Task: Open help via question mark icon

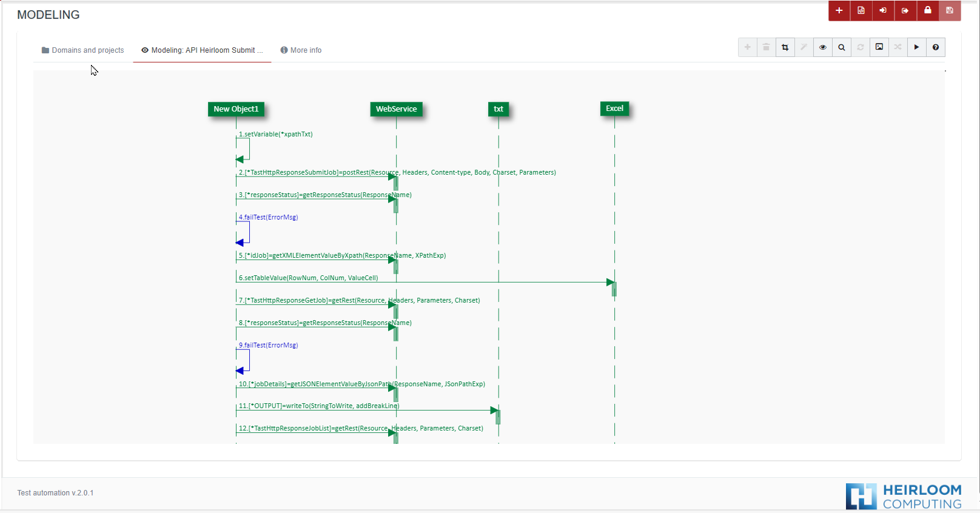Action: [936, 47]
